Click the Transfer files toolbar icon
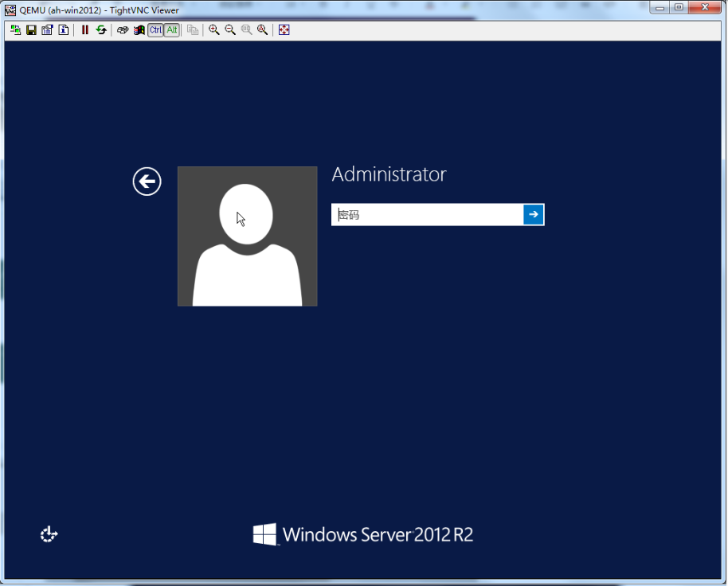This screenshot has width=728, height=586. [x=193, y=30]
